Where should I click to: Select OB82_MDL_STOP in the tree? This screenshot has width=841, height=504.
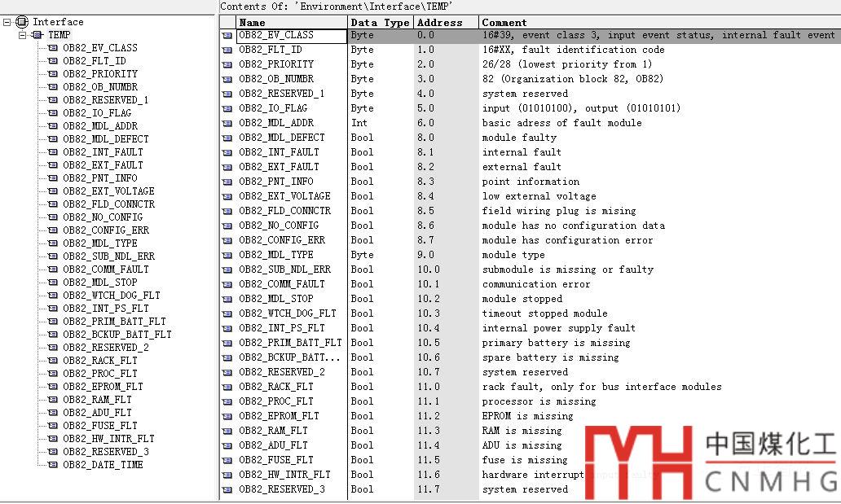100,282
